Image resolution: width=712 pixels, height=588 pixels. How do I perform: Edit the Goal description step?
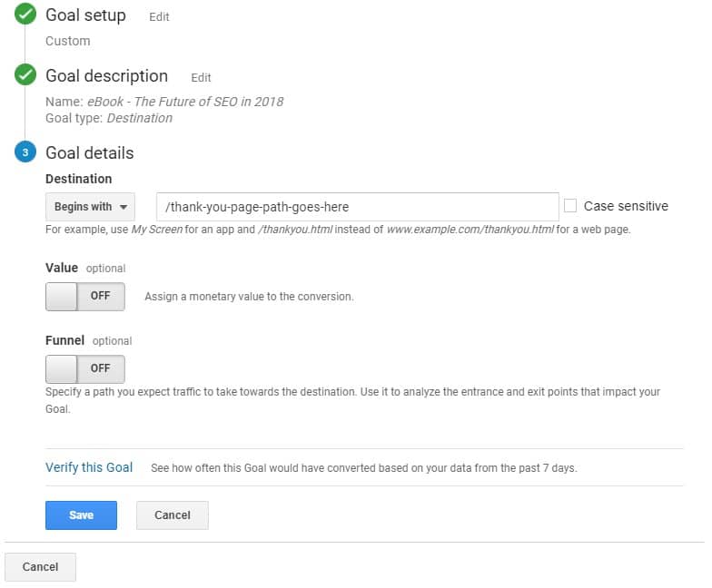click(x=201, y=78)
